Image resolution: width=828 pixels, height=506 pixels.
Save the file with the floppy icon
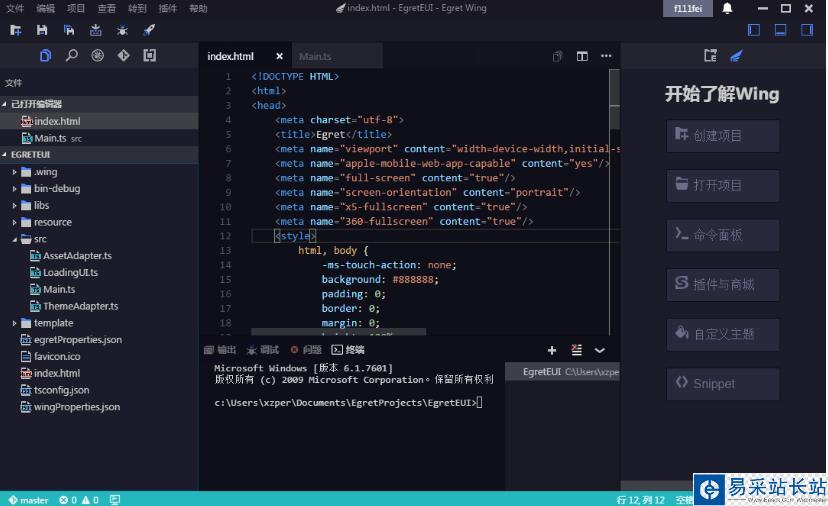[x=42, y=30]
